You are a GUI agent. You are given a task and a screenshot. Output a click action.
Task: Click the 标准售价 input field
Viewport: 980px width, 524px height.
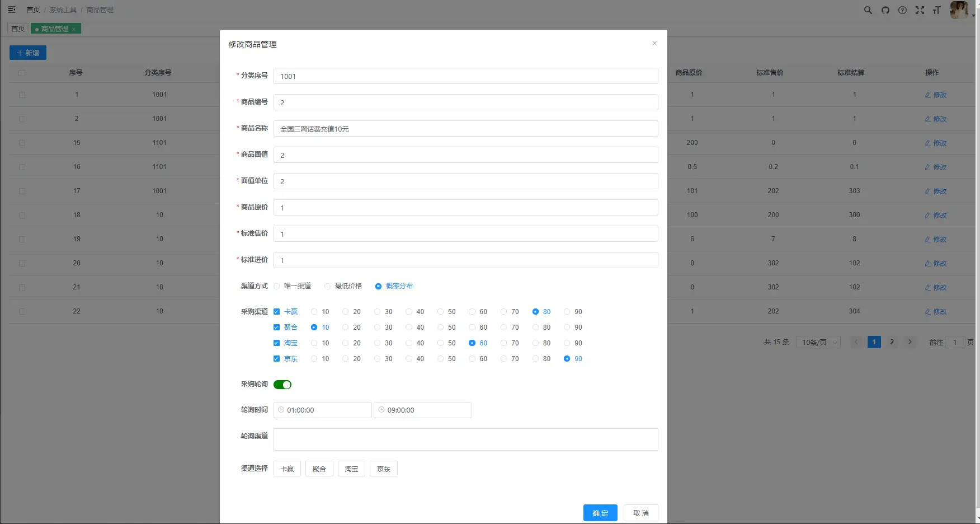[x=466, y=234]
